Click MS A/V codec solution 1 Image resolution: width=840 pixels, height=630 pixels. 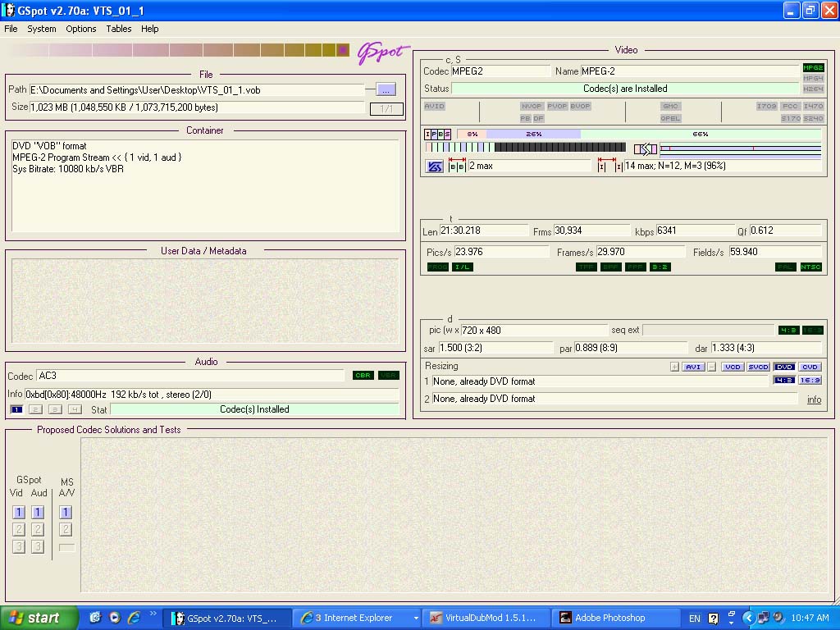pyautogui.click(x=66, y=512)
